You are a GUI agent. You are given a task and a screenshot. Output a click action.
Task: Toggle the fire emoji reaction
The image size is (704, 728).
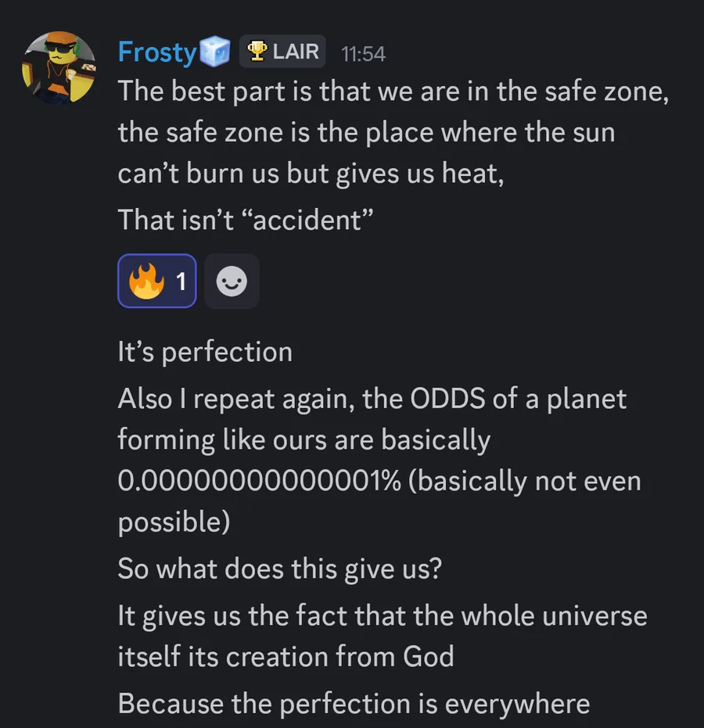click(146, 282)
